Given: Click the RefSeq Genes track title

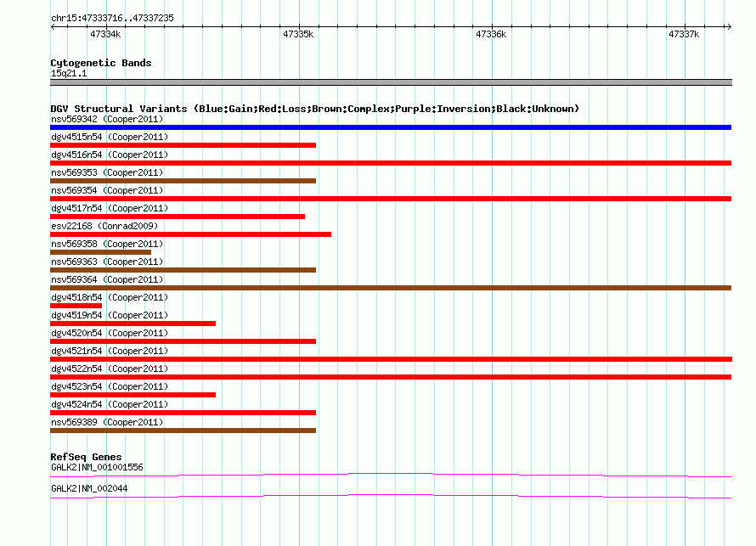Looking at the screenshot, I should [x=86, y=456].
